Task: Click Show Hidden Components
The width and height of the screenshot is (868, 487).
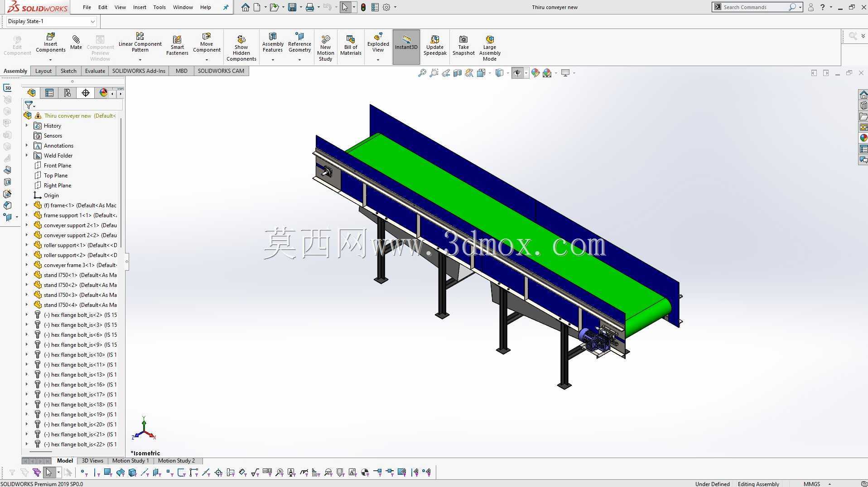Action: pyautogui.click(x=241, y=48)
